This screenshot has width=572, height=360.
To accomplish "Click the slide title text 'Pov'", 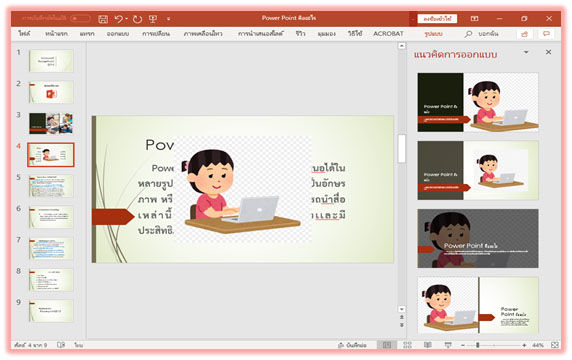I will [159, 145].
